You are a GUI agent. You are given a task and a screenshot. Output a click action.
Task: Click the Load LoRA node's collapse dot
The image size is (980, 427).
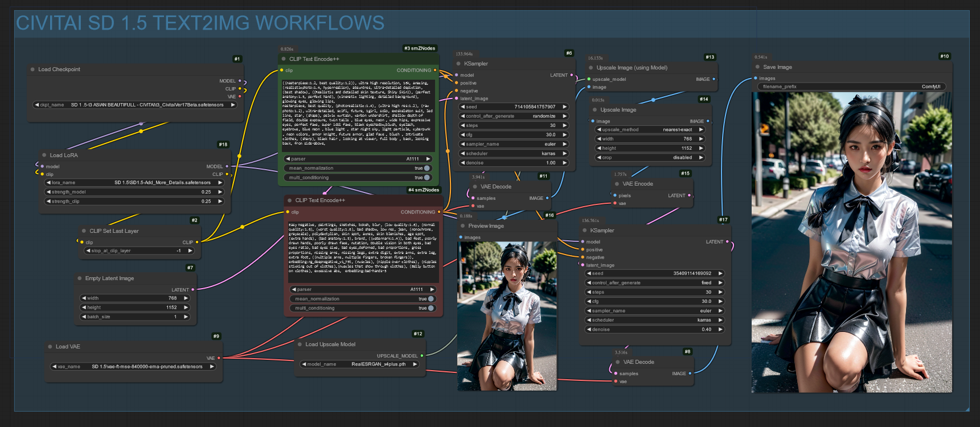click(44, 155)
